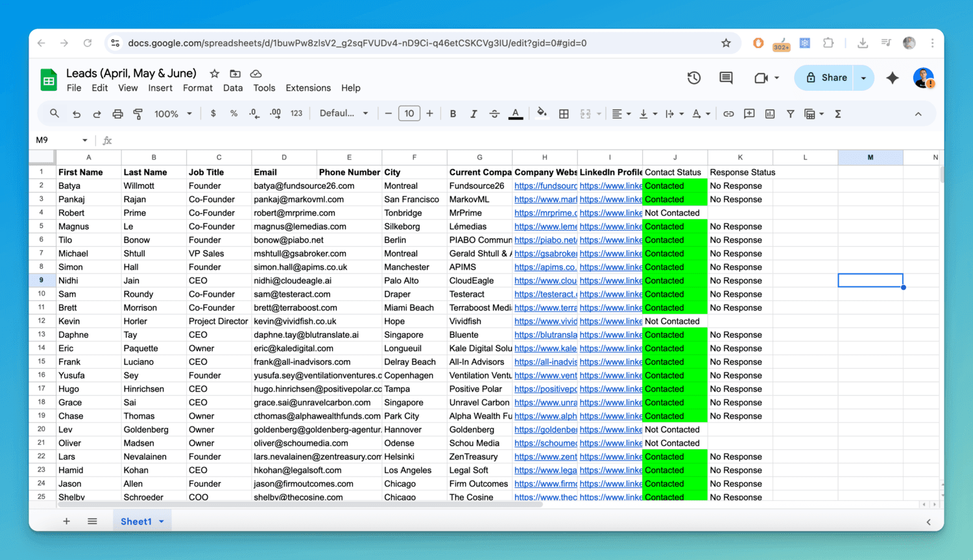Open the zoom 100% dropdown
The height and width of the screenshot is (560, 973).
point(173,114)
